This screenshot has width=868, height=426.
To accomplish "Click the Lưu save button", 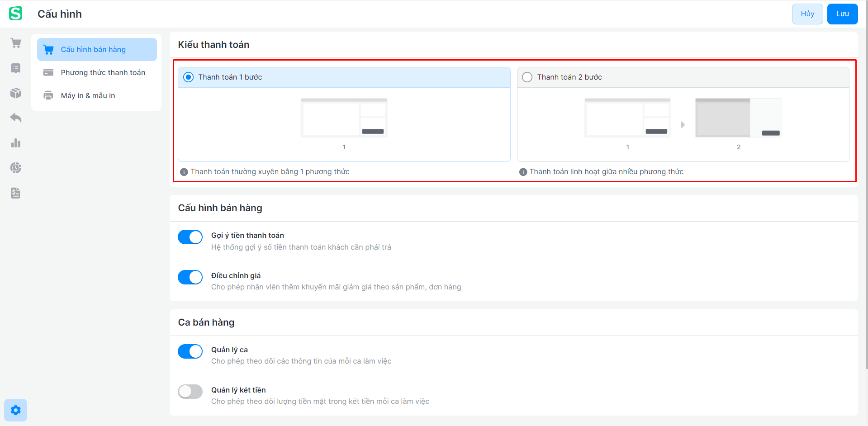I will click(x=842, y=14).
